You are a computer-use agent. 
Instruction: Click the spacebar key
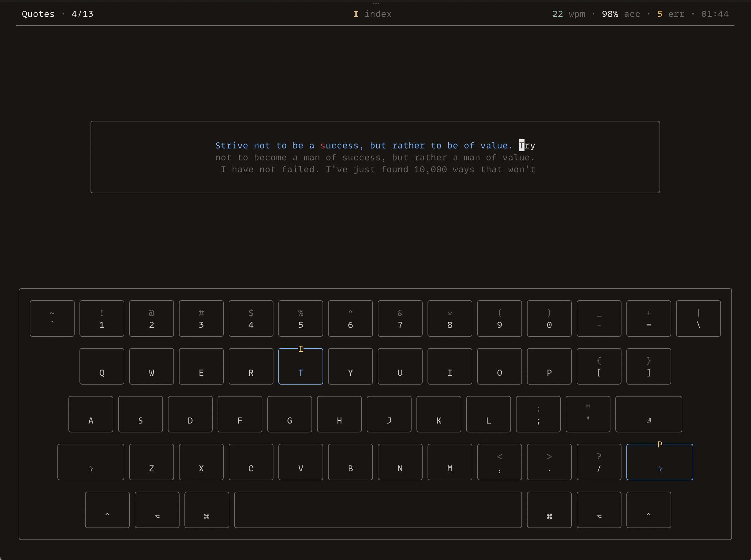pos(378,509)
